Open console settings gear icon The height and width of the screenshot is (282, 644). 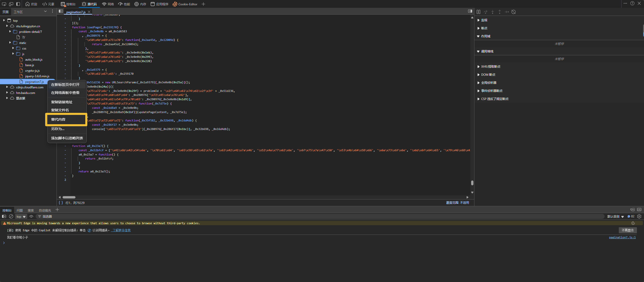pyautogui.click(x=639, y=216)
